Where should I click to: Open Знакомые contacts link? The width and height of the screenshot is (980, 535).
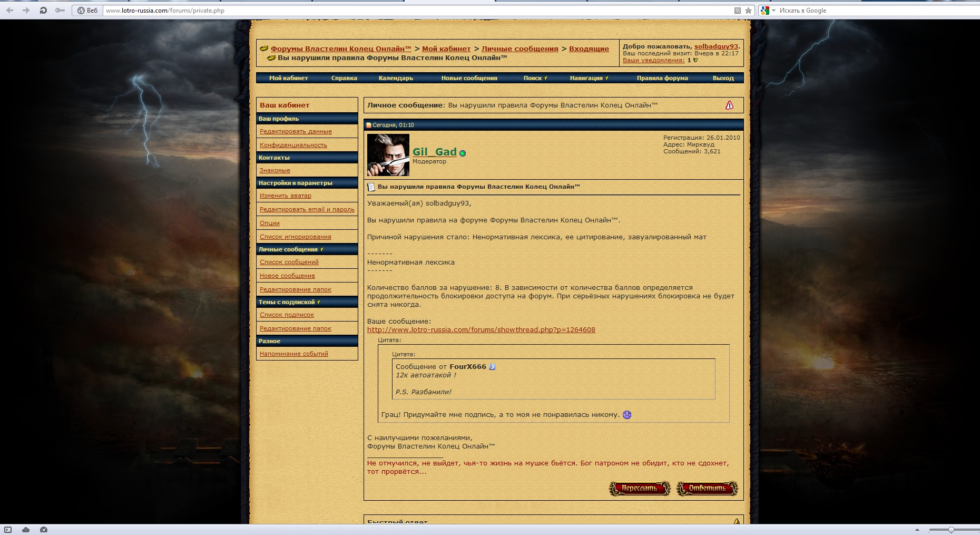pyautogui.click(x=275, y=170)
